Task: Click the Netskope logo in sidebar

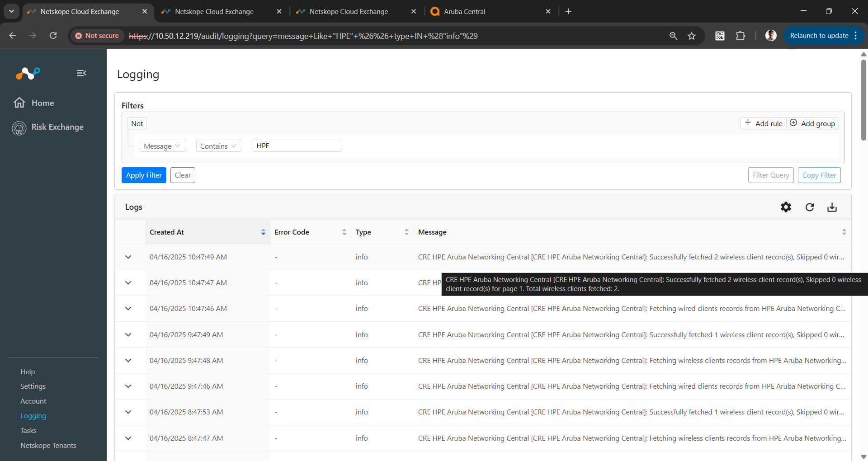Action: tap(28, 73)
